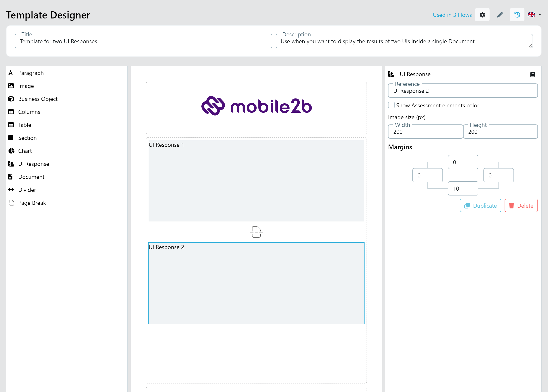Image resolution: width=548 pixels, height=392 pixels.
Task: Click the Margins heading
Action: tap(400, 147)
